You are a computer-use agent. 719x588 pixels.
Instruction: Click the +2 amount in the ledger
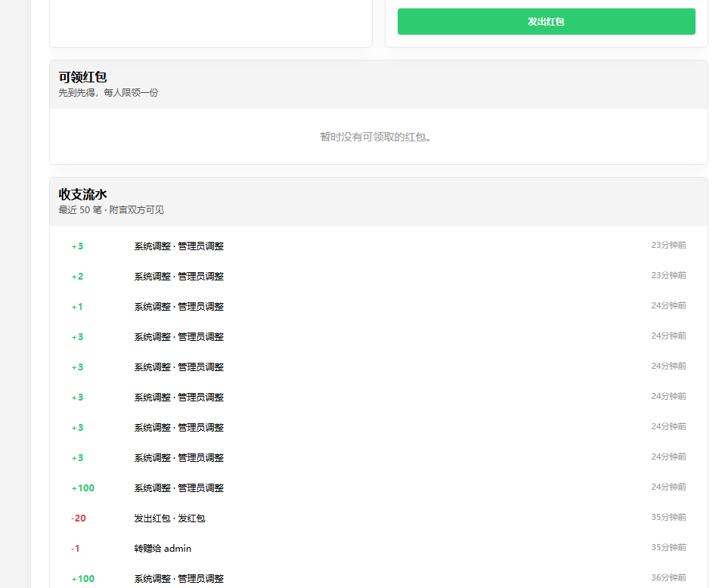coord(77,277)
